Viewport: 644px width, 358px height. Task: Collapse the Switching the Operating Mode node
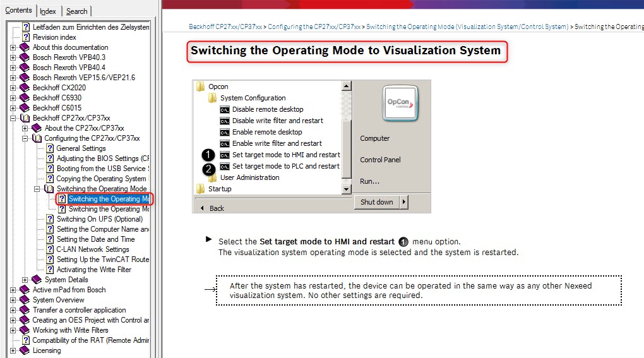[37, 189]
